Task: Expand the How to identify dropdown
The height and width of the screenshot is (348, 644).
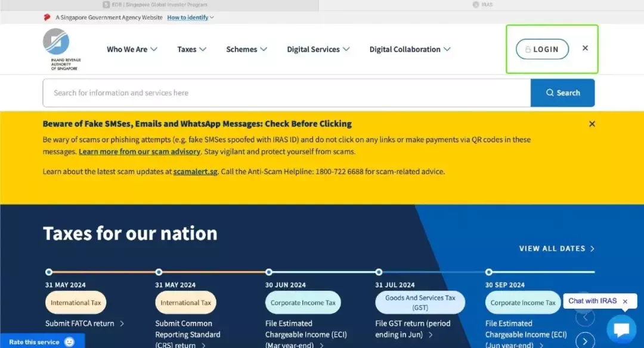Action: coord(191,17)
